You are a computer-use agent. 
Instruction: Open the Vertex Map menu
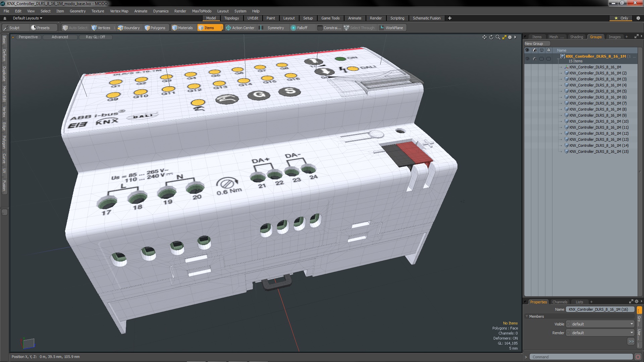point(119,11)
